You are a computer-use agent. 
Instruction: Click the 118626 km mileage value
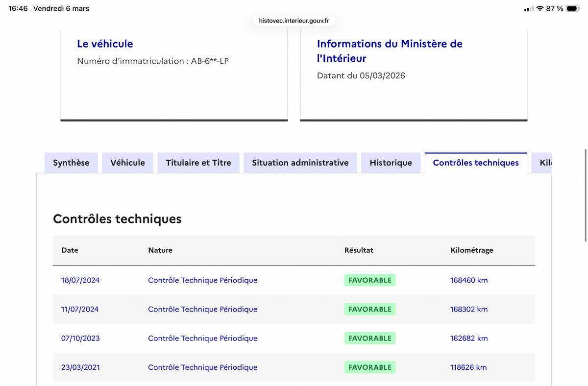(468, 367)
